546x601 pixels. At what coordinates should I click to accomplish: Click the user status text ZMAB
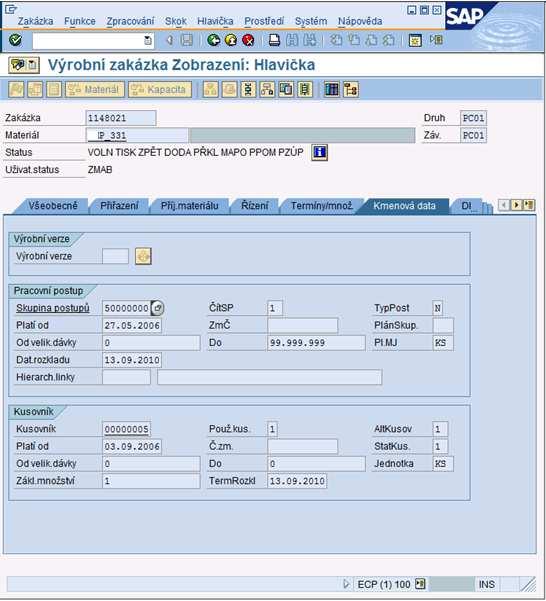100,169
